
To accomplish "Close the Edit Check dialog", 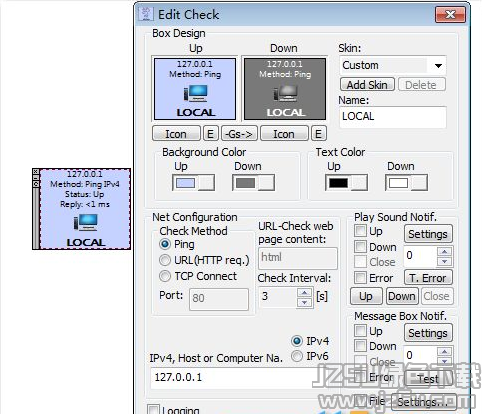I will tap(450, 14).
